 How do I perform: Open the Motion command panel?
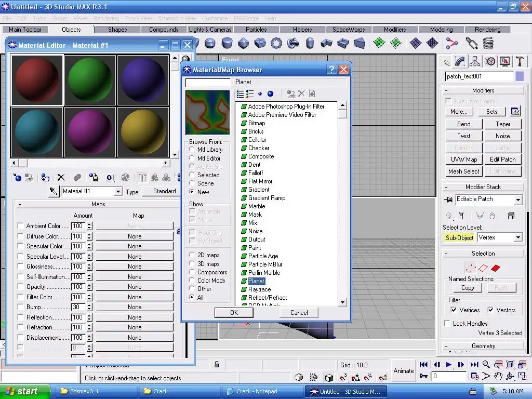(x=490, y=61)
